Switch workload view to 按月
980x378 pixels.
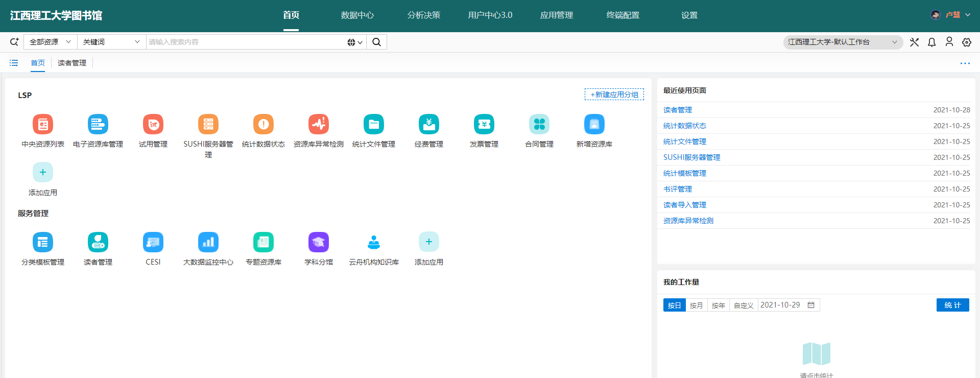coord(696,305)
